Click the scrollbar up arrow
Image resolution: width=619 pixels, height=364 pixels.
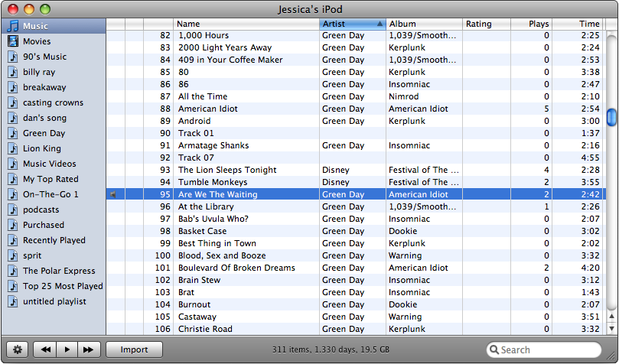[x=611, y=317]
